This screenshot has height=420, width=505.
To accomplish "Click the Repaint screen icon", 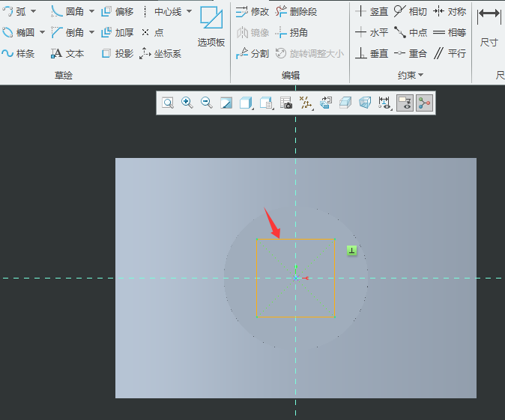I will pyautogui.click(x=226, y=103).
